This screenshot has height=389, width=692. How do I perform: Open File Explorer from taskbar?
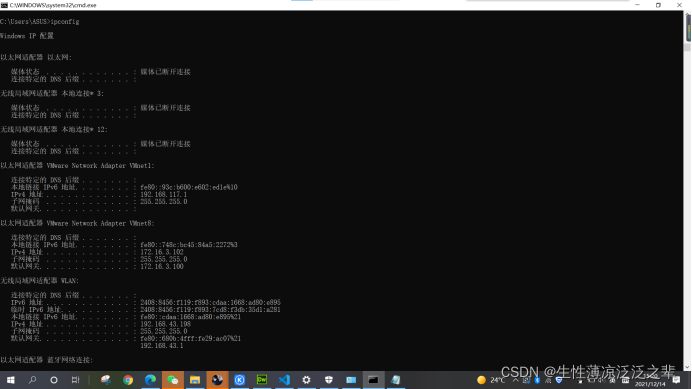[x=195, y=380]
